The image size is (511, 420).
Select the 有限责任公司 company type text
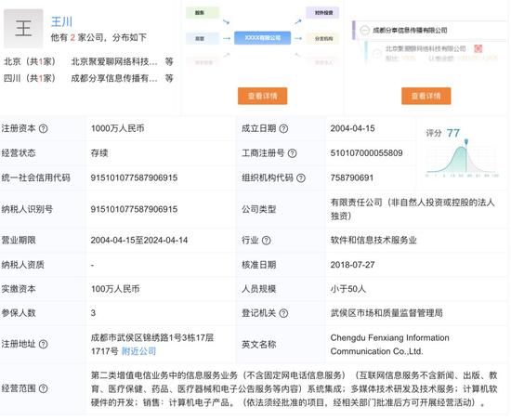tap(413, 209)
